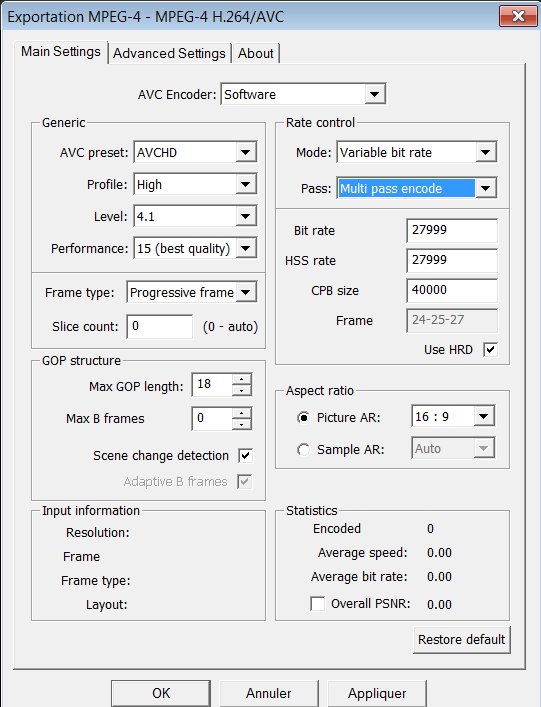Screen dimensions: 541x707
Task: Open the About tab
Action: [256, 53]
